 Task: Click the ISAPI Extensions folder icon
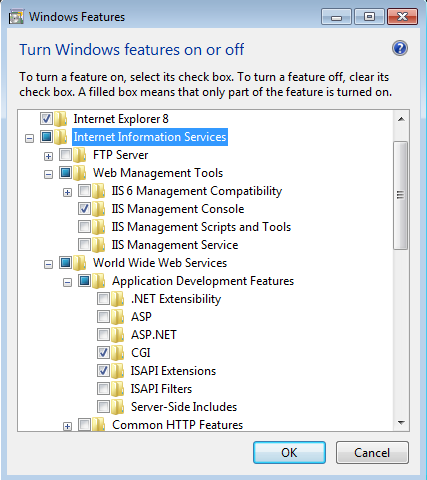click(x=118, y=371)
